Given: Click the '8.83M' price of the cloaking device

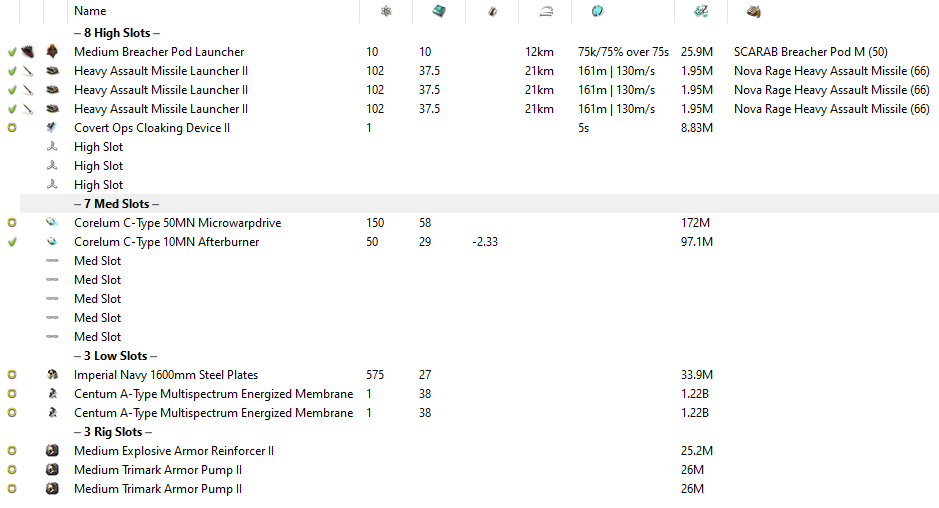Looking at the screenshot, I should coord(696,128).
